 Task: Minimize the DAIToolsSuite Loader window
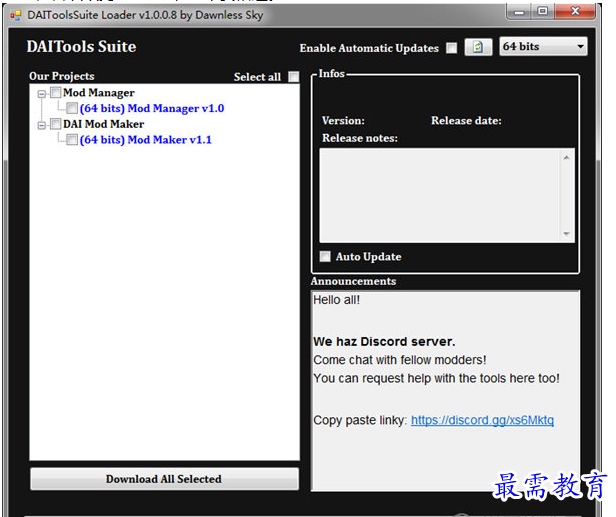coord(519,12)
